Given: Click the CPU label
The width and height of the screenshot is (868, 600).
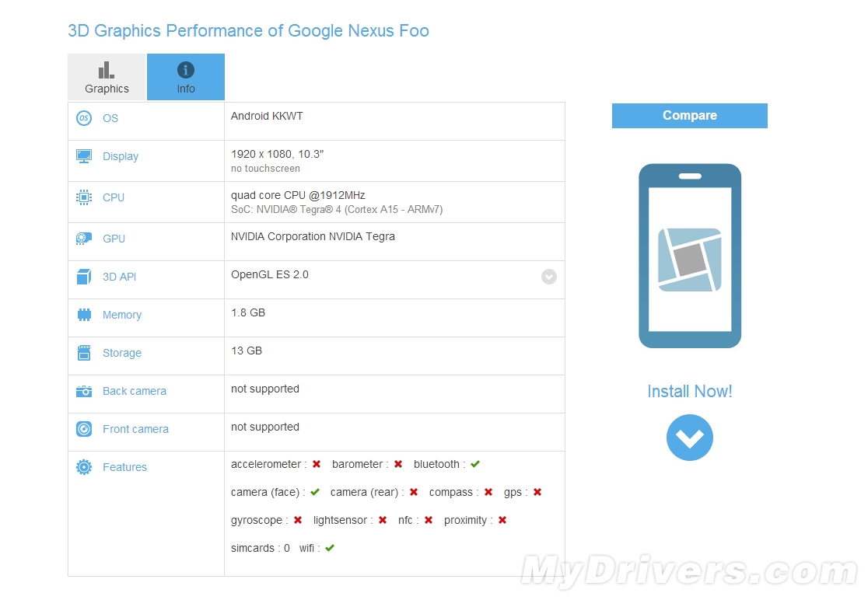Looking at the screenshot, I should pyautogui.click(x=114, y=197).
